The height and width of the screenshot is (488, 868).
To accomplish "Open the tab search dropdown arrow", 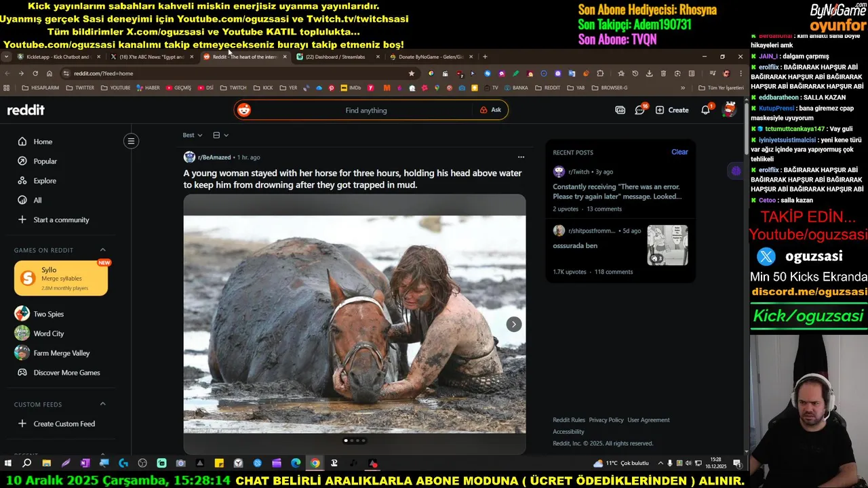I will [7, 57].
